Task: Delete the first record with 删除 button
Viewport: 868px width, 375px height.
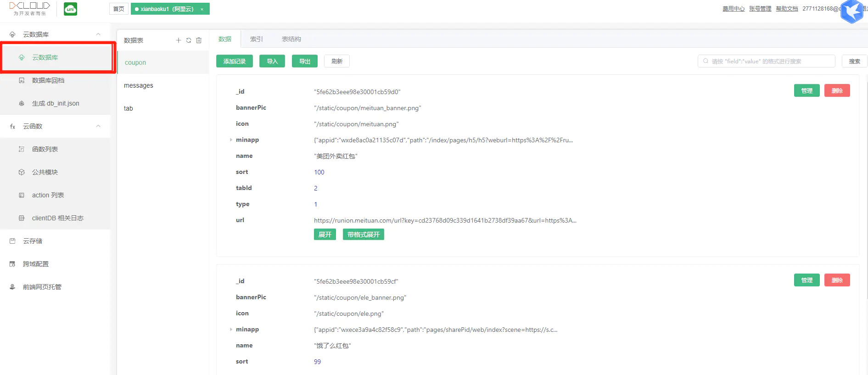Action: pyautogui.click(x=837, y=90)
